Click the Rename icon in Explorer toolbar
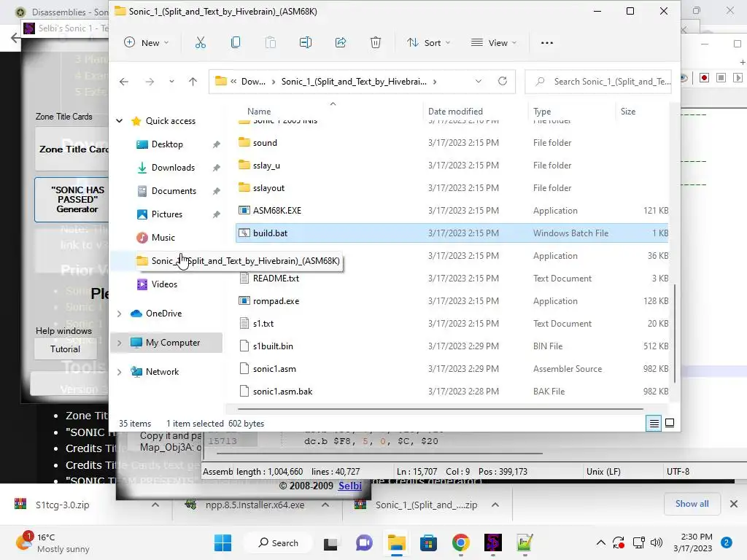Screen dimensions: 747x560 306,43
